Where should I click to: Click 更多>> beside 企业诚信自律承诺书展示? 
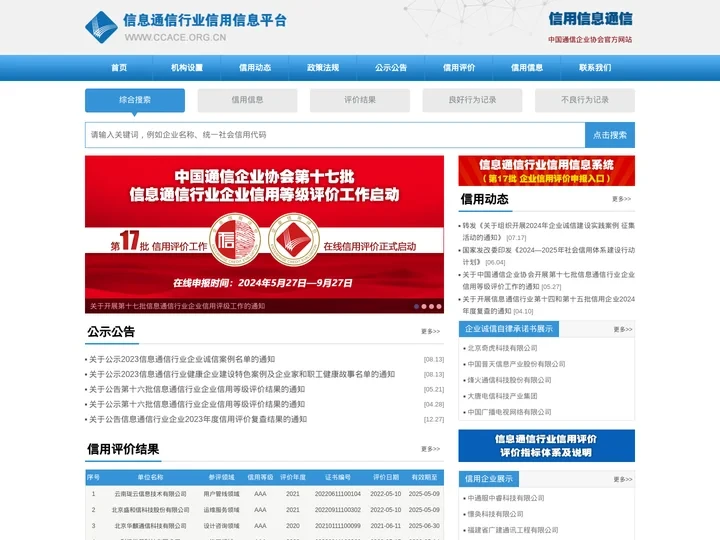(x=623, y=329)
